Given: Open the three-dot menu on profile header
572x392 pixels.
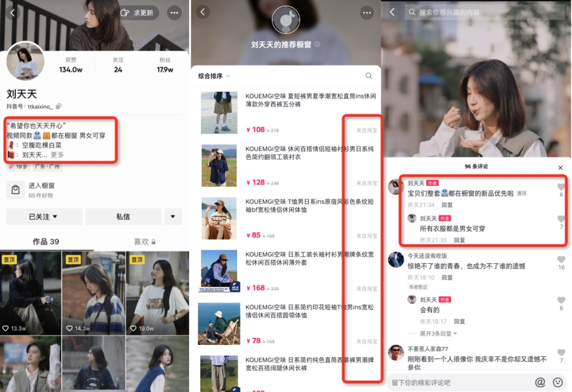Looking at the screenshot, I should 174,13.
